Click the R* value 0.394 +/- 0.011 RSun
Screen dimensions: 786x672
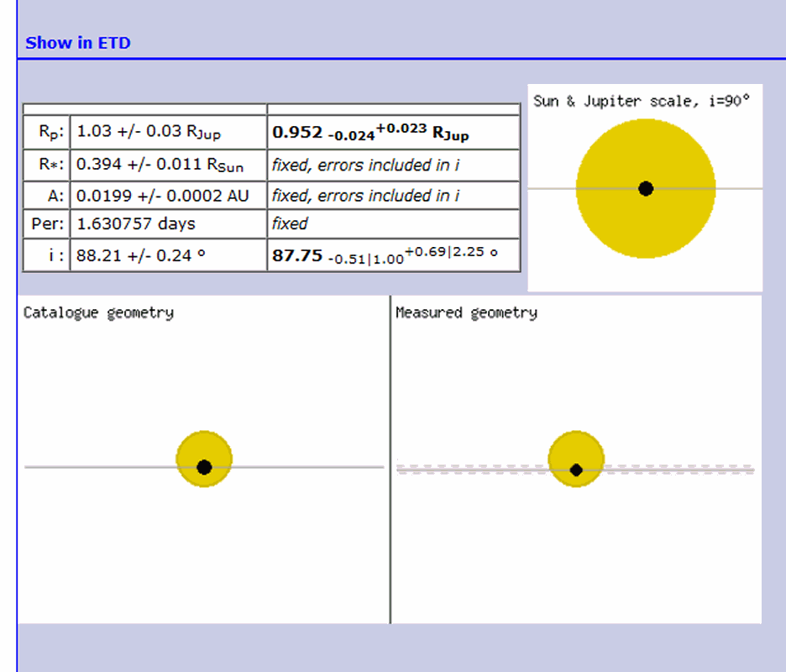tap(160, 165)
